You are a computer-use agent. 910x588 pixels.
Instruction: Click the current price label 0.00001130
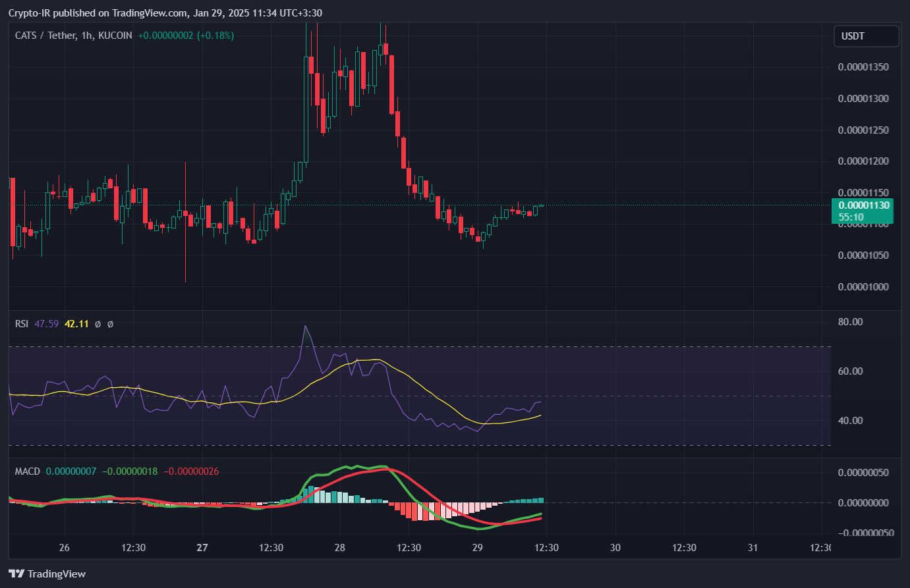pyautogui.click(x=864, y=205)
